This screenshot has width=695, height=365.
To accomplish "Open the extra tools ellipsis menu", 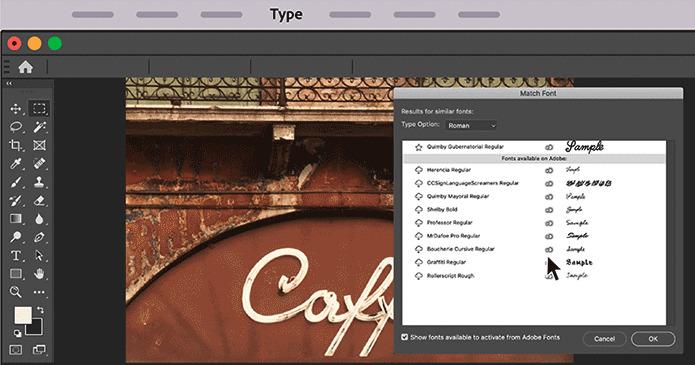I will tap(39, 292).
